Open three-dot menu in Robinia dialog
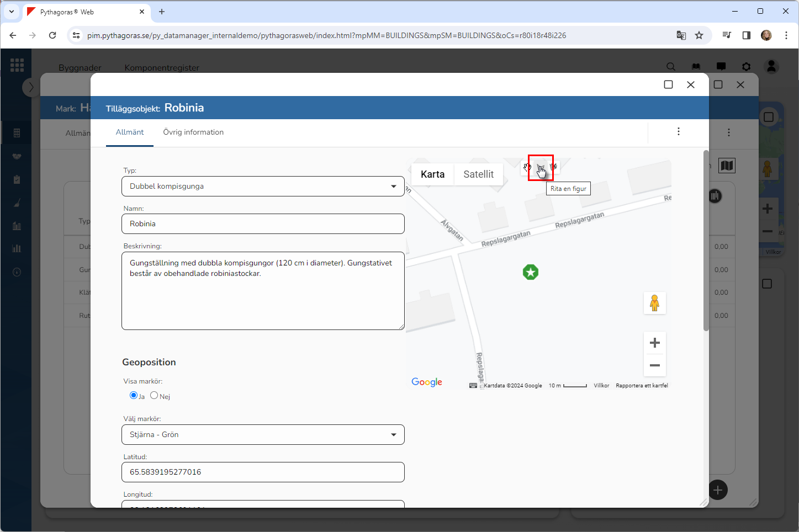 click(x=678, y=131)
